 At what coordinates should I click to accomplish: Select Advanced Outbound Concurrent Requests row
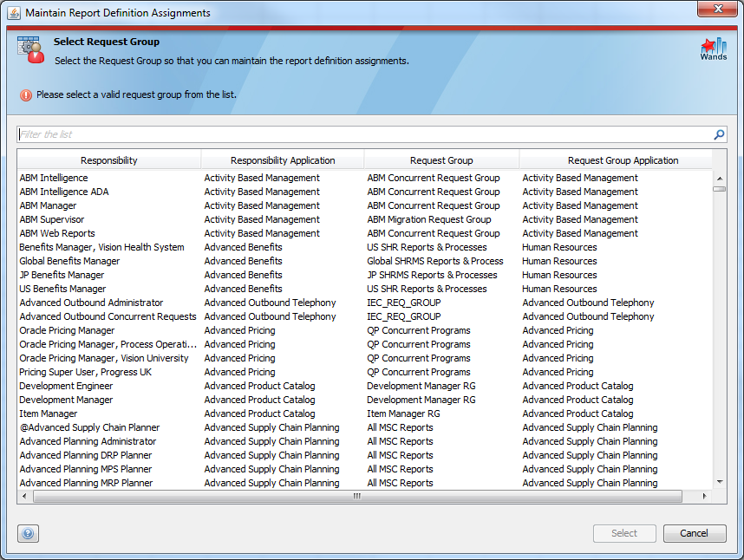pos(364,316)
